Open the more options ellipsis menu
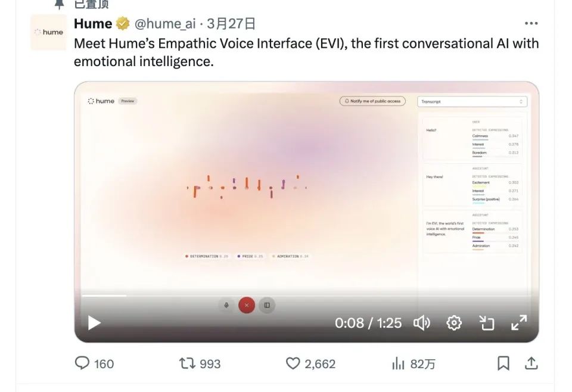Image resolution: width=572 pixels, height=392 pixels. (531, 24)
